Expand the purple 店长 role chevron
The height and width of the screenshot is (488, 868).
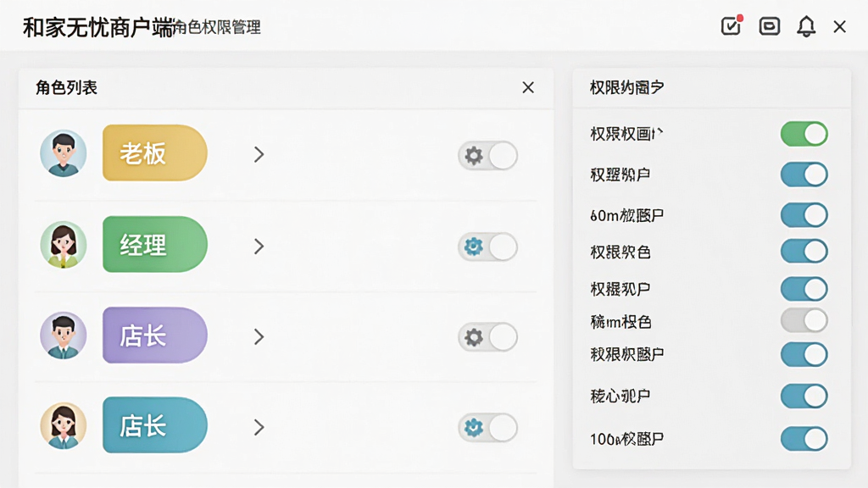click(x=259, y=336)
